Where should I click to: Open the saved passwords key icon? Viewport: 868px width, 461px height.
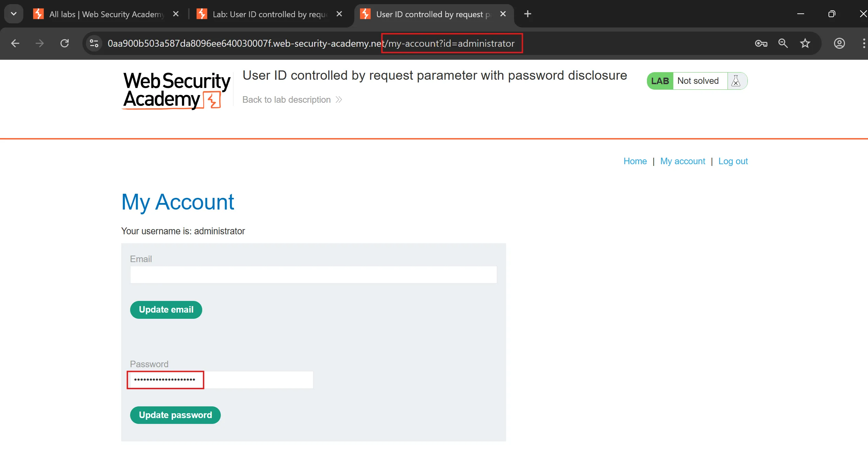[761, 43]
